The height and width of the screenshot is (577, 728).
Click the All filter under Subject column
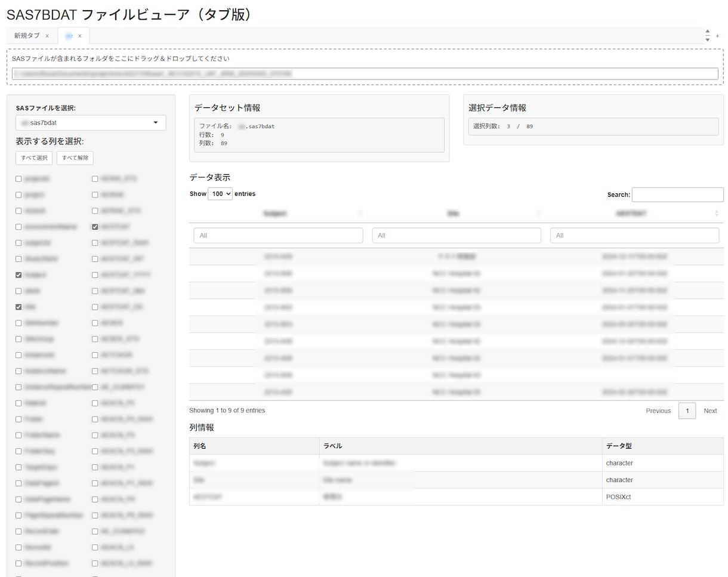point(278,235)
